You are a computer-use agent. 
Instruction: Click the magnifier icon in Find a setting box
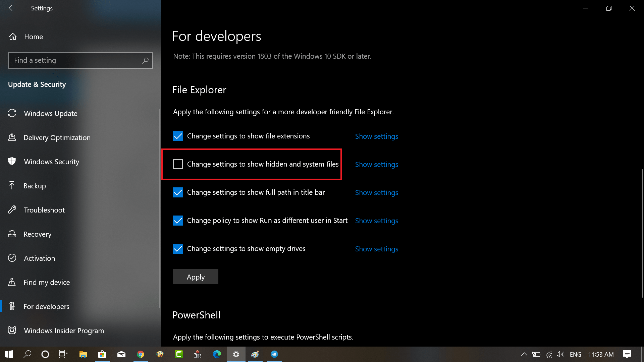[x=145, y=60]
